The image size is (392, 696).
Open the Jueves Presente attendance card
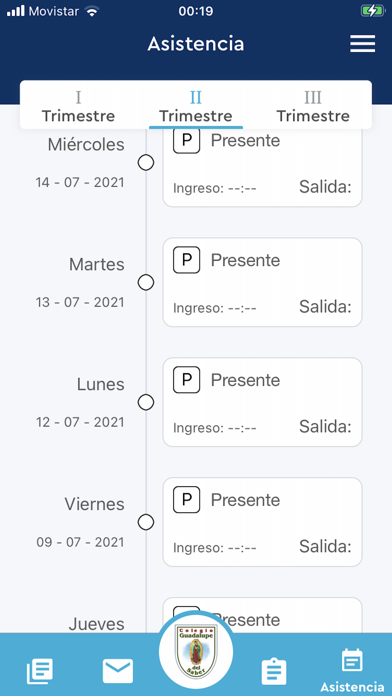(262, 615)
